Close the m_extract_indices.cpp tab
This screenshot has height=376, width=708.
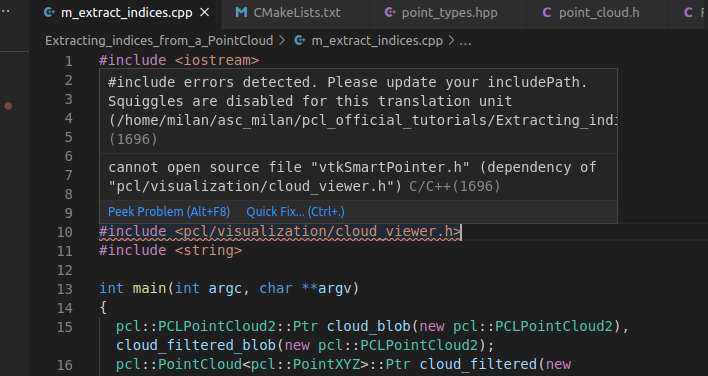point(205,13)
